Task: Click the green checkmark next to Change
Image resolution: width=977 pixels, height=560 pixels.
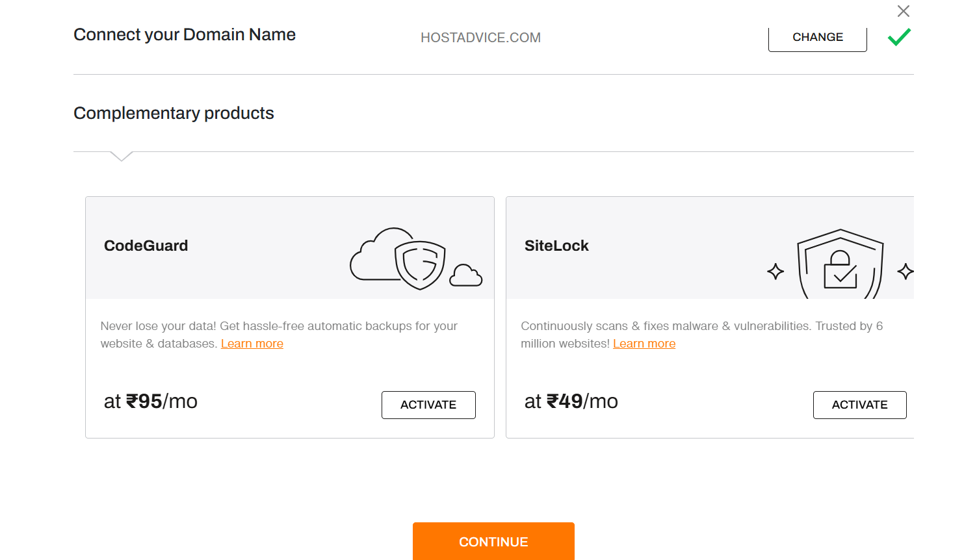Action: click(899, 37)
